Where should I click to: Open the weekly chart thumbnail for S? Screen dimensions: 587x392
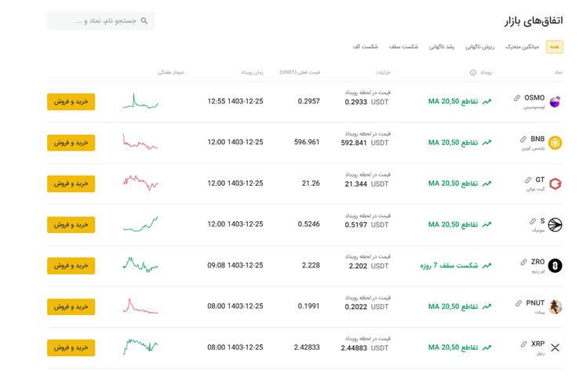pyautogui.click(x=140, y=224)
